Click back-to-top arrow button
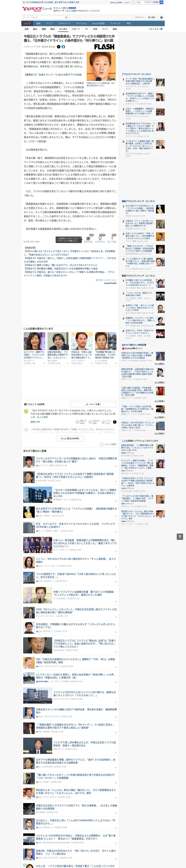186x868 pixels. (x=180, y=537)
